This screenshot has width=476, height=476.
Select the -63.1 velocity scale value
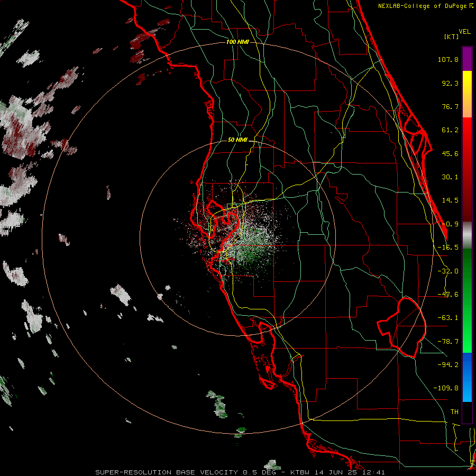pos(448,318)
